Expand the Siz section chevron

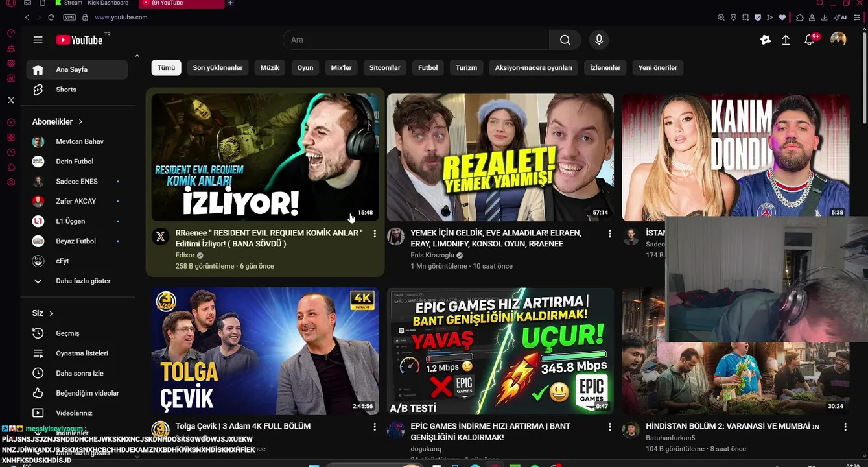[51, 313]
